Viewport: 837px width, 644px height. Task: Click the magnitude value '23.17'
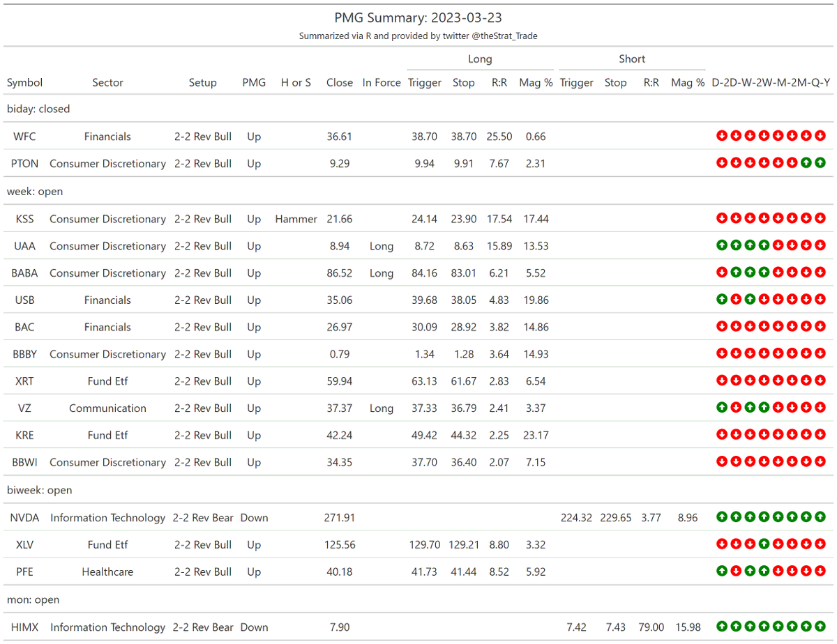click(x=536, y=435)
